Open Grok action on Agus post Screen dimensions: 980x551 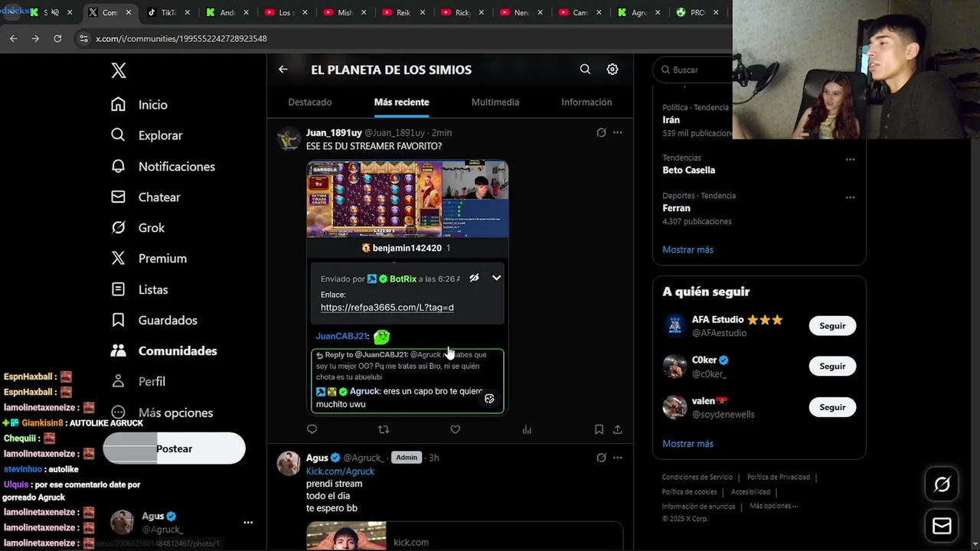pos(601,458)
